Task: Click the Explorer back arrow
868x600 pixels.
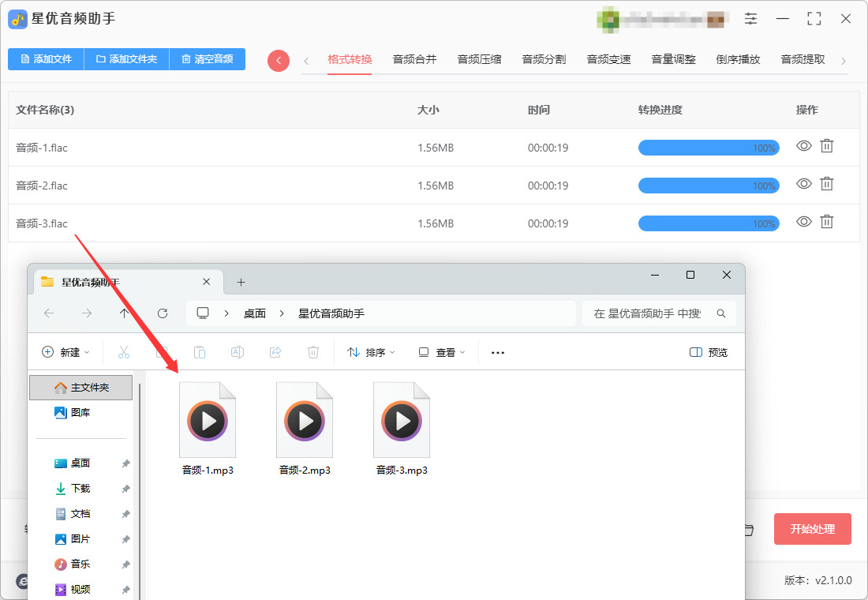Action: (49, 313)
